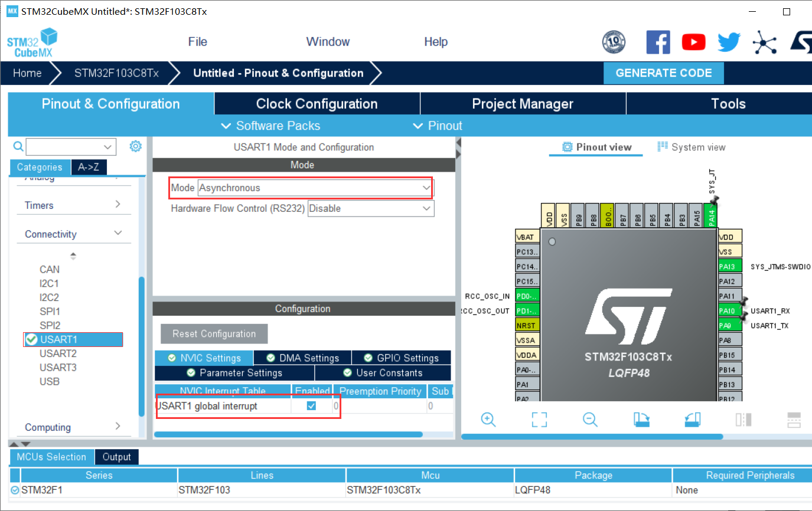Switch to the Output tab at bottom
The width and height of the screenshot is (812, 511).
116,457
